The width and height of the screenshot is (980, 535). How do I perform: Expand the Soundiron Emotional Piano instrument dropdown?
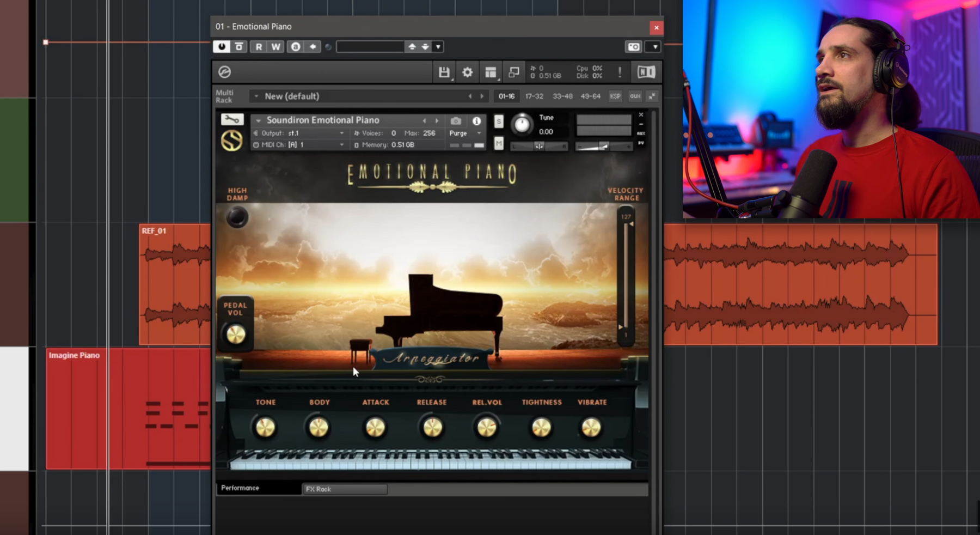pos(259,120)
